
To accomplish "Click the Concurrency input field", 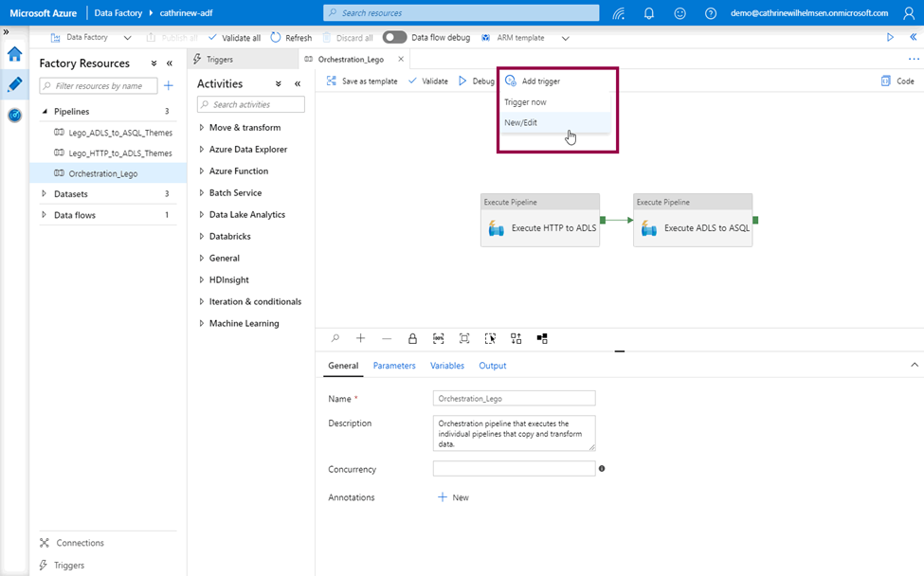I will 514,469.
